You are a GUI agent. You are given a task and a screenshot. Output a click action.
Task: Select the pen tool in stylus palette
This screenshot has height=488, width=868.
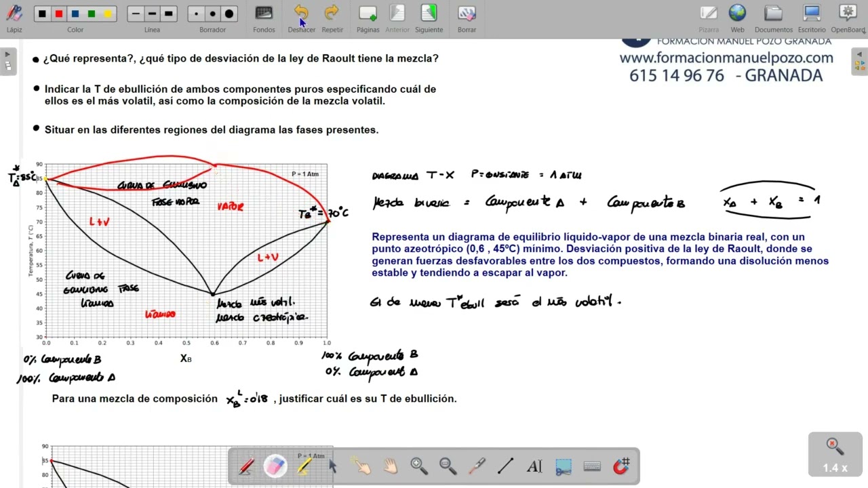tap(247, 466)
